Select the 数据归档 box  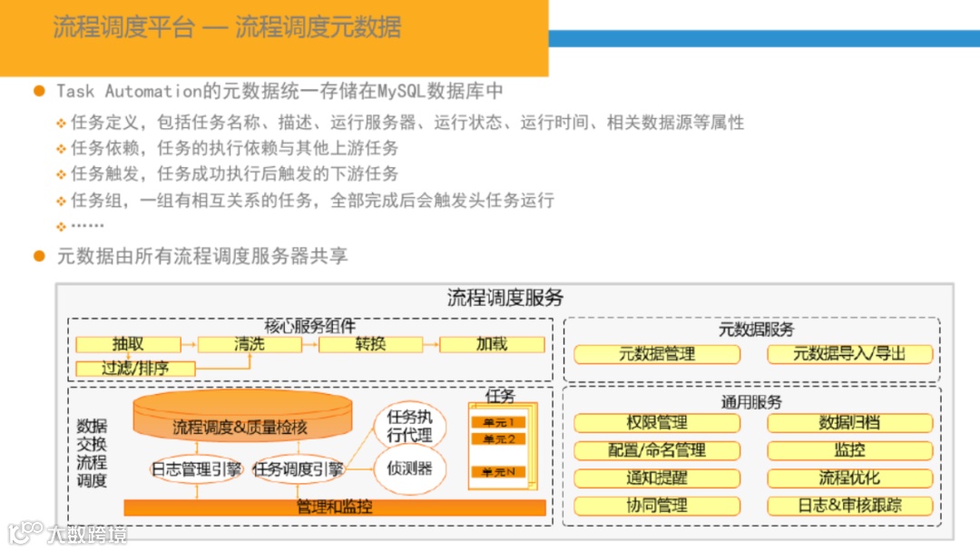point(850,423)
